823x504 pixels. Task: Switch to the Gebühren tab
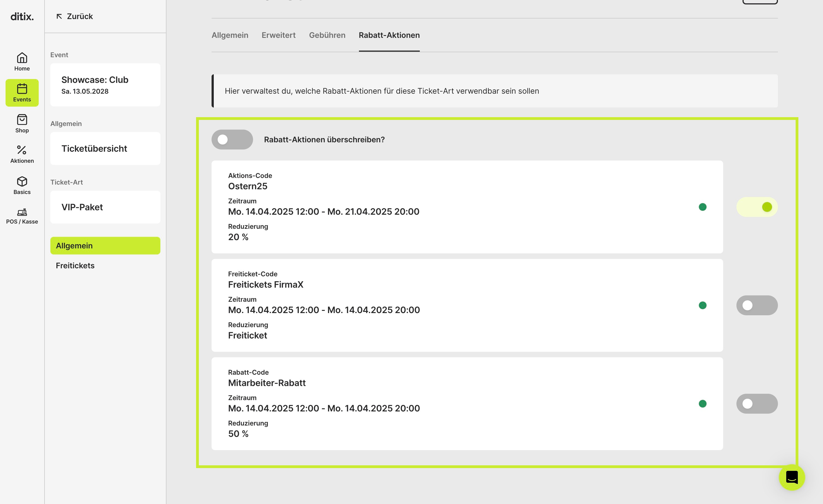[x=327, y=35]
